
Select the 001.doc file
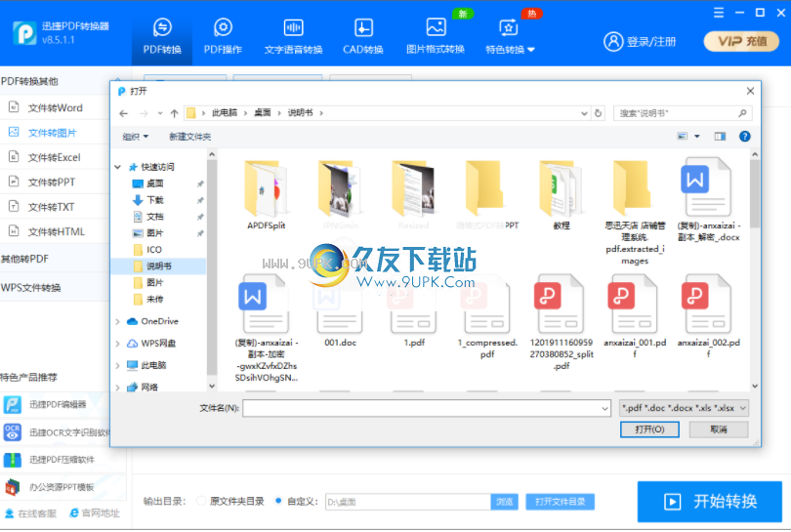(x=340, y=310)
